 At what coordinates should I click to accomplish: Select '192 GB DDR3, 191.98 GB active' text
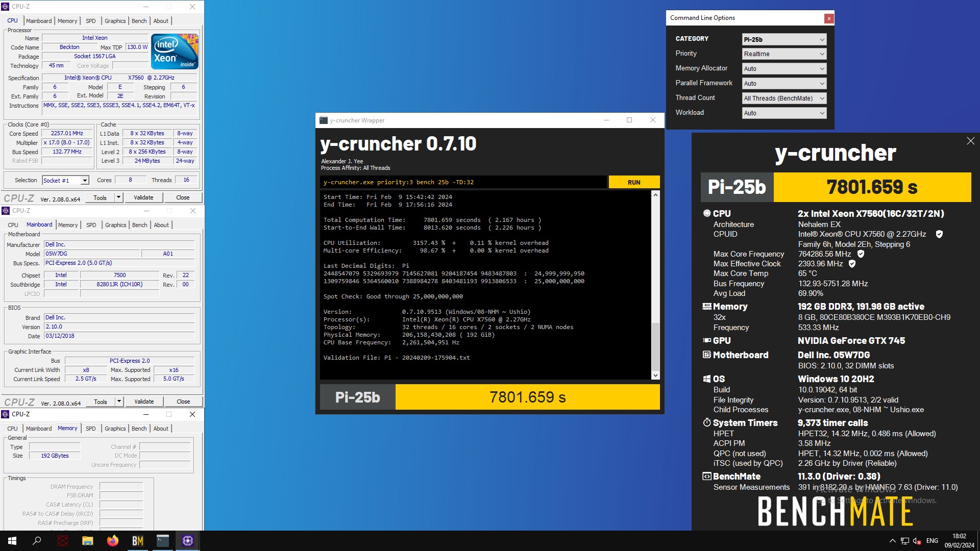[861, 307]
